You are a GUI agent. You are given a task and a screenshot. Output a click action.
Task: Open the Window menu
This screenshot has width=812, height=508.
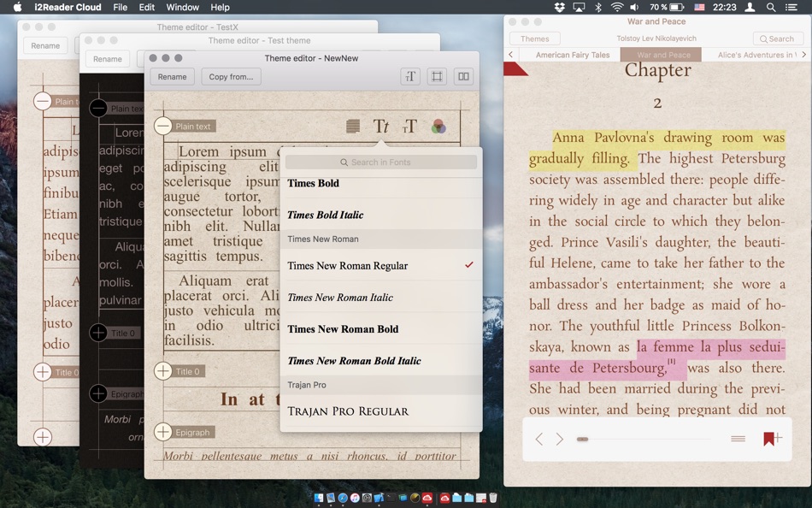point(182,7)
